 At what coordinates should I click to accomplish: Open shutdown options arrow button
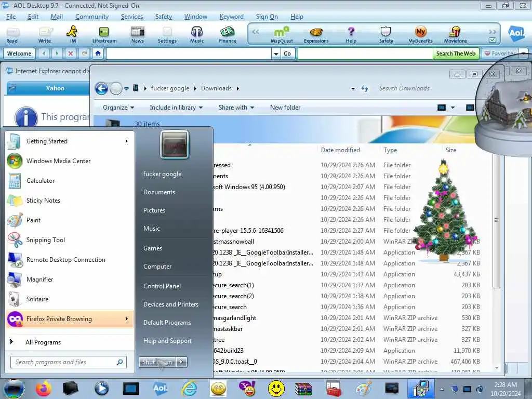[x=181, y=362]
